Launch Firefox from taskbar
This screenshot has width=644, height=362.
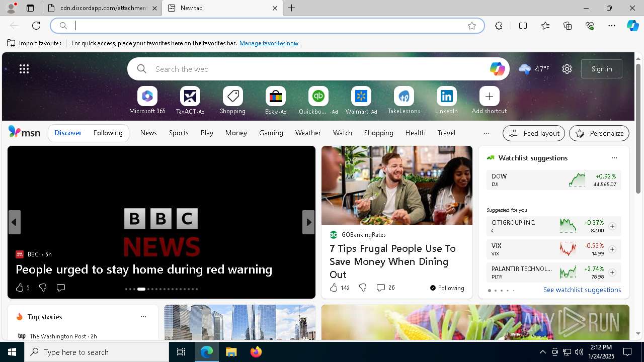point(256,352)
